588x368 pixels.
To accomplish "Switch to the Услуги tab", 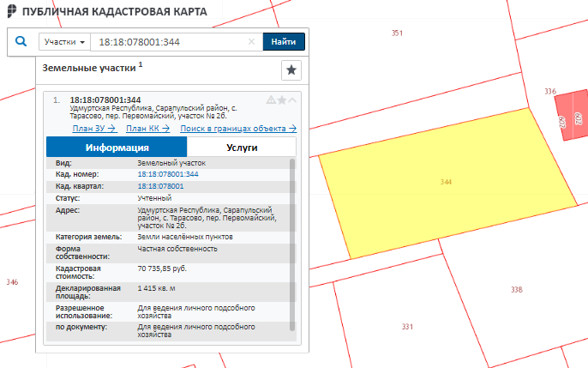I will pos(241,148).
